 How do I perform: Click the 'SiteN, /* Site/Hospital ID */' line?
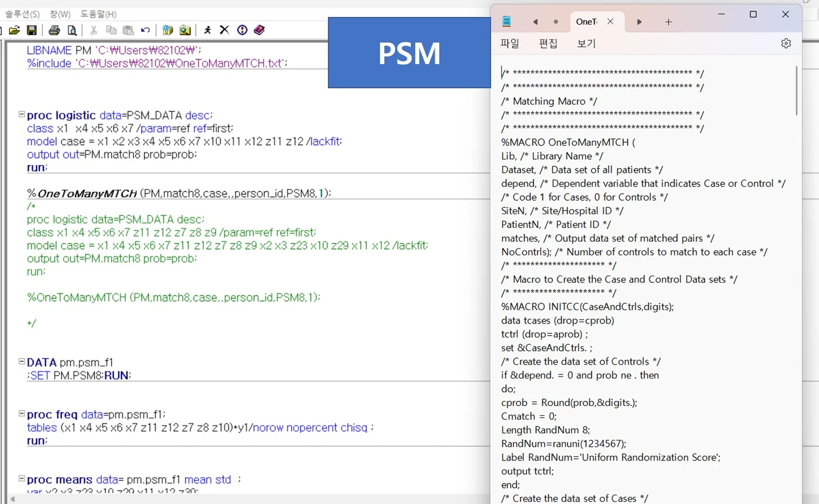[562, 211]
